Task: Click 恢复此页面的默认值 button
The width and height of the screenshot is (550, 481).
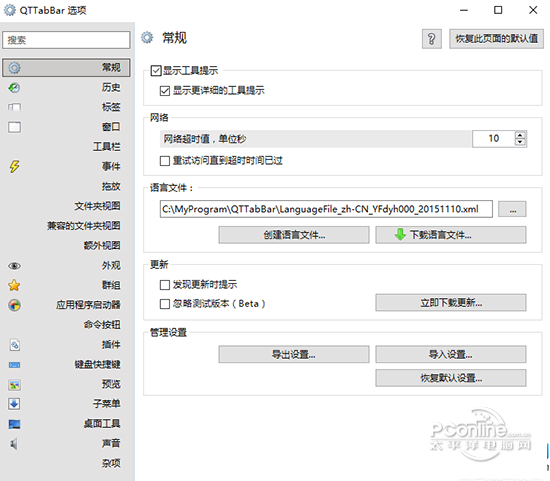Action: 496,39
